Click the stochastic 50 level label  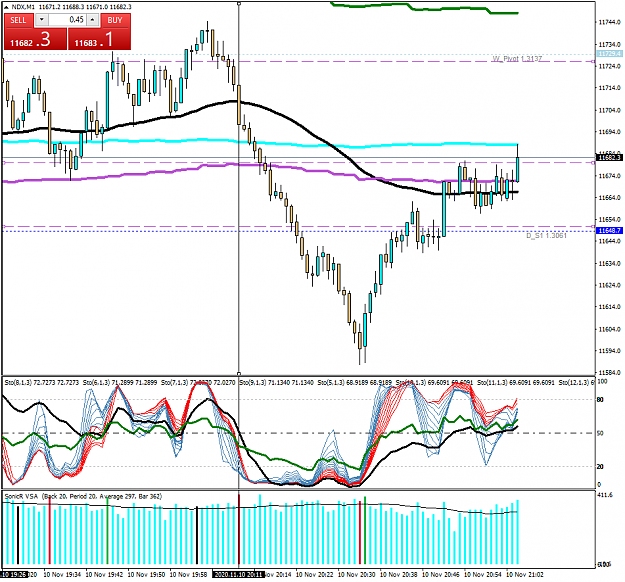pyautogui.click(x=600, y=433)
